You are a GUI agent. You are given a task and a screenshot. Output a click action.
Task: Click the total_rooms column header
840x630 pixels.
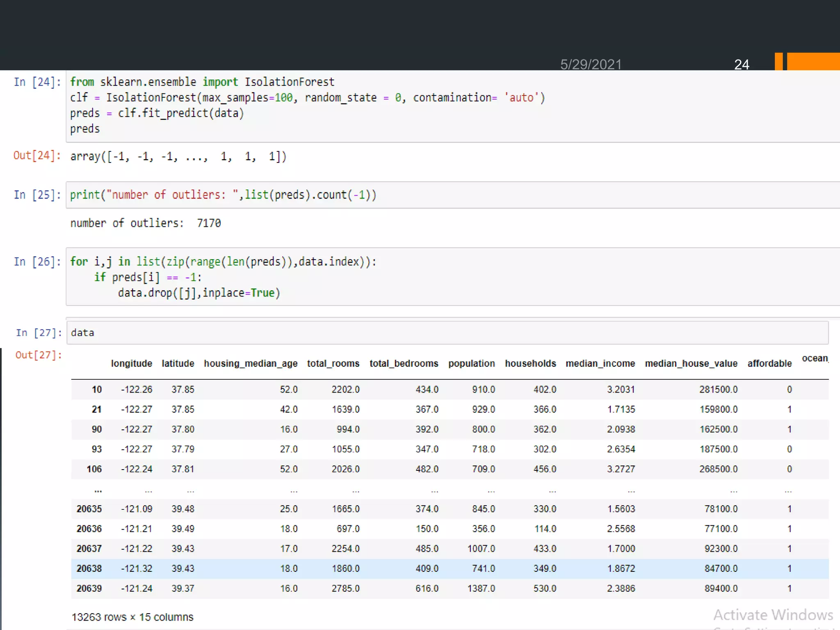coord(333,363)
